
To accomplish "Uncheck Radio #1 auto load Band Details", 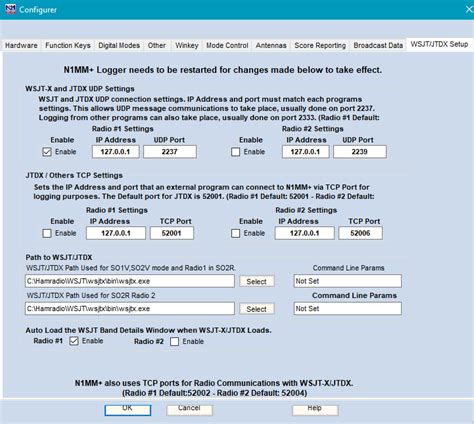I will pos(74,341).
